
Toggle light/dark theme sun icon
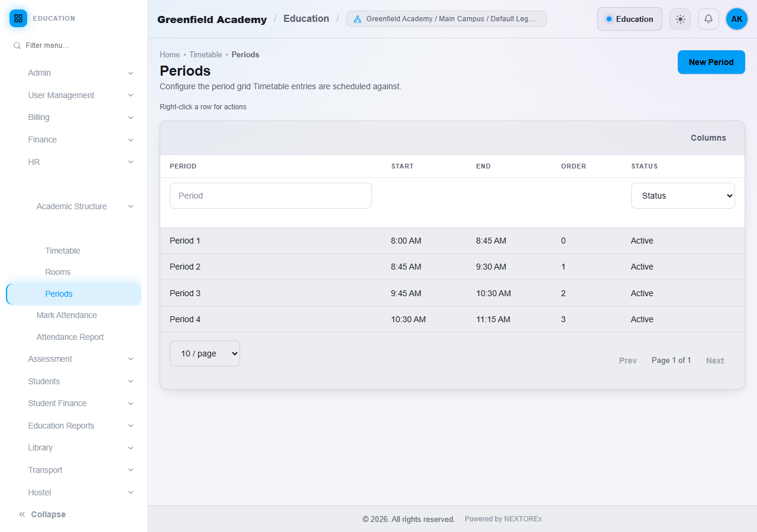pos(680,19)
